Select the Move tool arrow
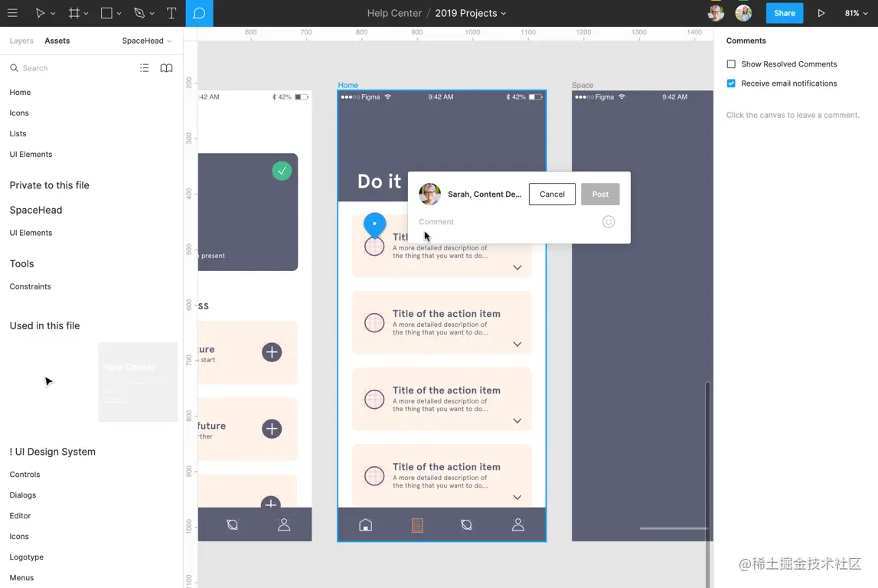This screenshot has height=588, width=878. 40,13
